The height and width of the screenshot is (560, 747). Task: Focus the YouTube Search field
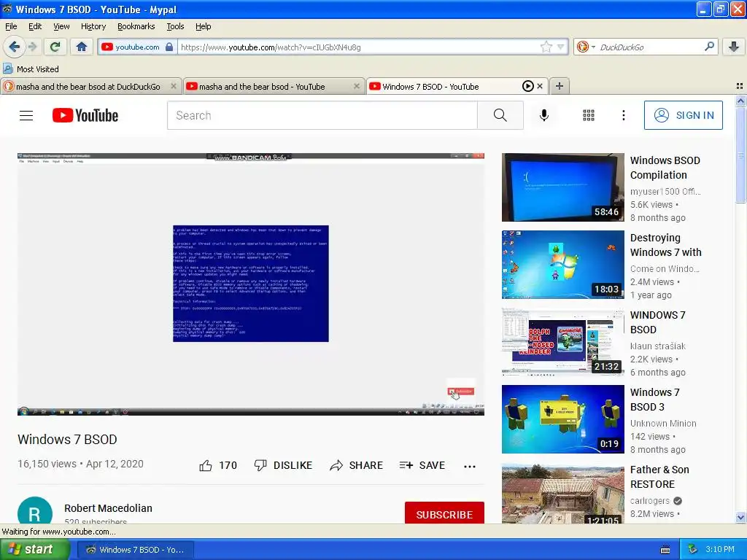tap(322, 115)
